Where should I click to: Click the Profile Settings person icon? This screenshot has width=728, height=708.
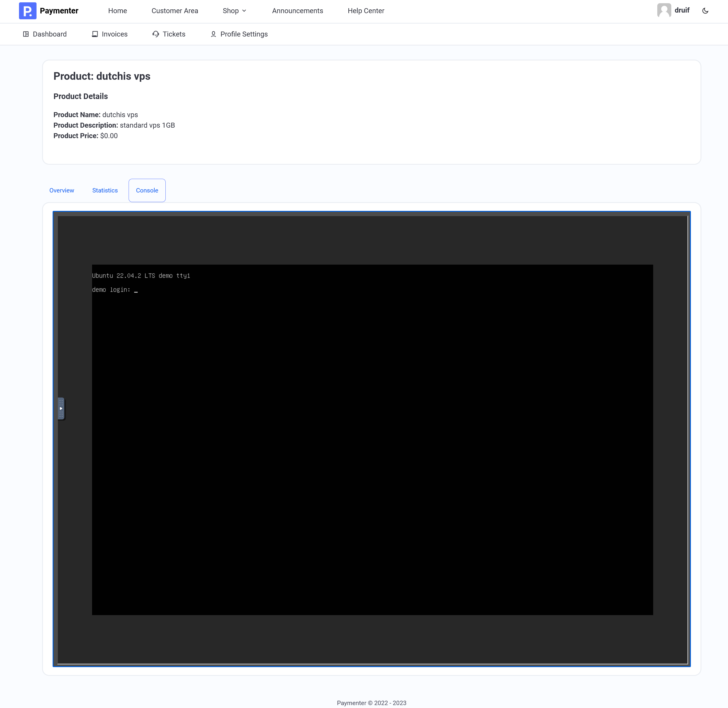[213, 34]
